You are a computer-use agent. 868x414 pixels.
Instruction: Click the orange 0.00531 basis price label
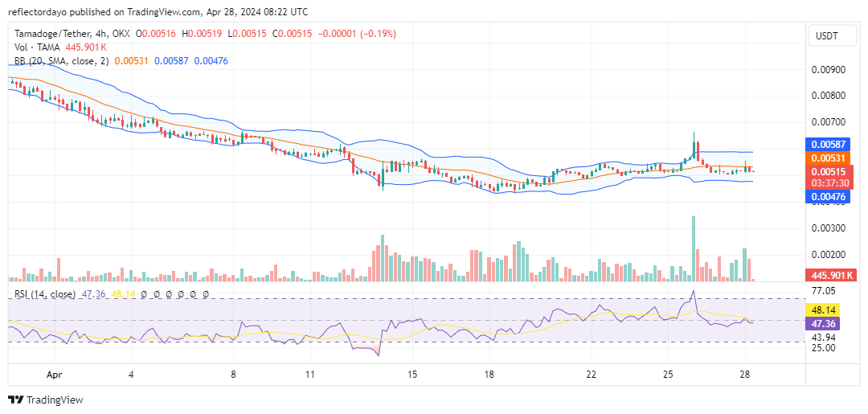click(828, 158)
